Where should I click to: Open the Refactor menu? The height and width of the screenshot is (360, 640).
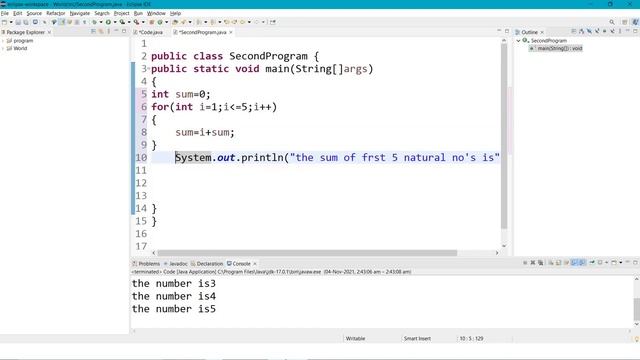click(x=56, y=13)
